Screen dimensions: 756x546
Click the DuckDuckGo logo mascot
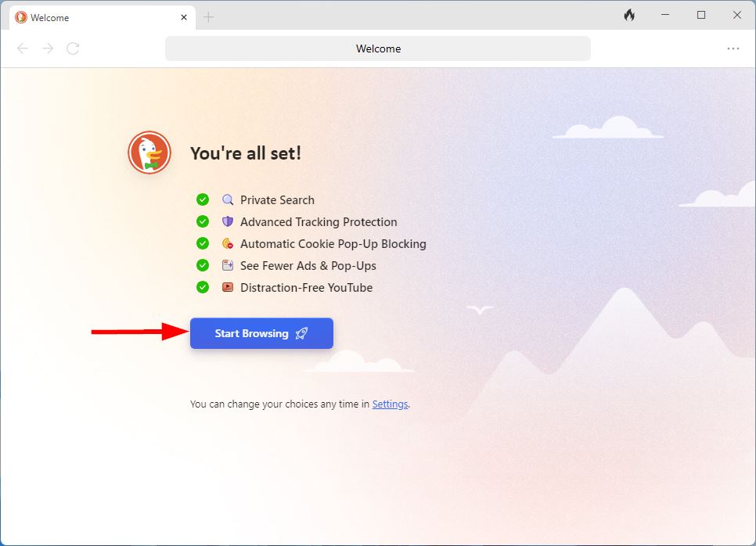149,153
